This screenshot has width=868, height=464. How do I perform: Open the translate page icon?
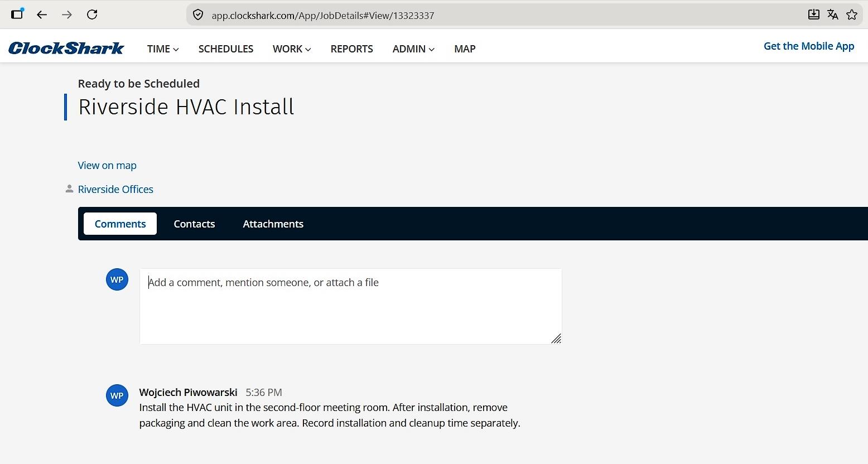pos(833,14)
